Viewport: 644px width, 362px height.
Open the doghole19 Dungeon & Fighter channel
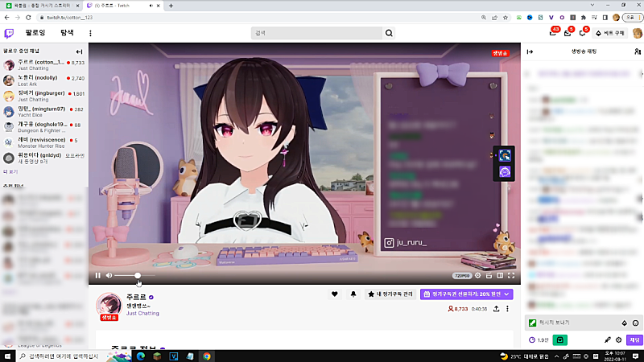(44, 127)
